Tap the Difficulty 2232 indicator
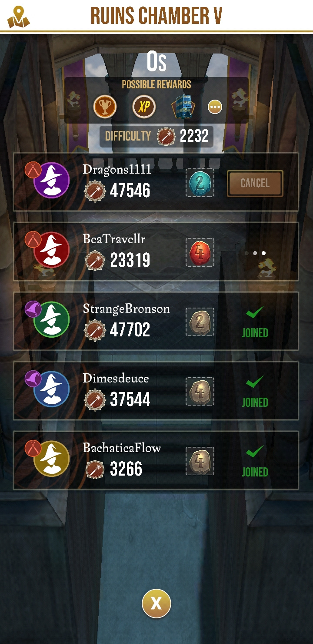This screenshot has height=644, width=313. click(x=156, y=137)
